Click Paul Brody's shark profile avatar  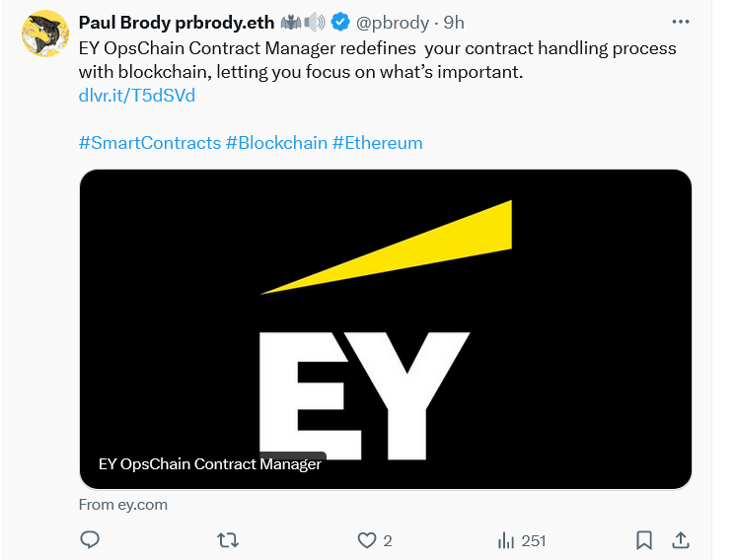pos(44,35)
